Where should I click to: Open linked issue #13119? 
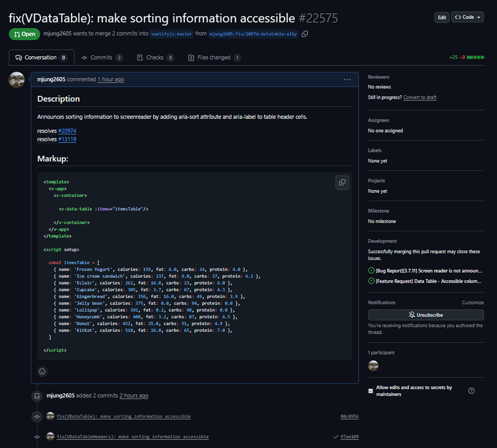click(x=67, y=139)
